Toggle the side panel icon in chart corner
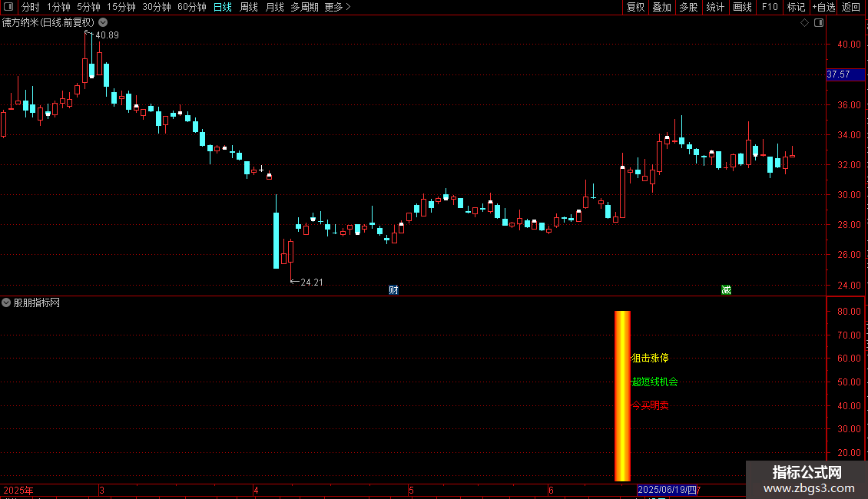This screenshot has height=499, width=868. pos(819,23)
